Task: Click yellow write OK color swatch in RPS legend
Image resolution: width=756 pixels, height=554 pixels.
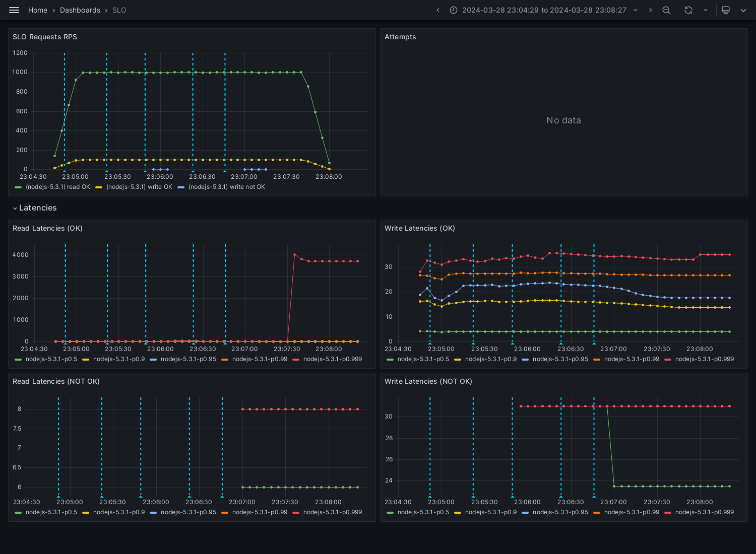Action: pyautogui.click(x=99, y=187)
